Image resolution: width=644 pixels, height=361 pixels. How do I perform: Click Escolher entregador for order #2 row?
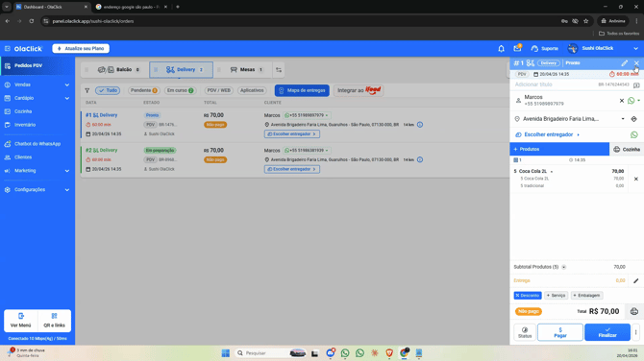click(x=292, y=169)
